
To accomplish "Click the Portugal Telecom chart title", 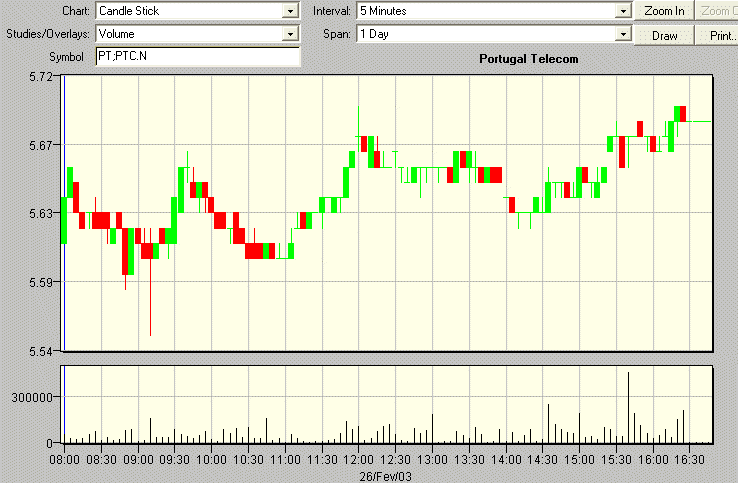I will click(x=529, y=59).
